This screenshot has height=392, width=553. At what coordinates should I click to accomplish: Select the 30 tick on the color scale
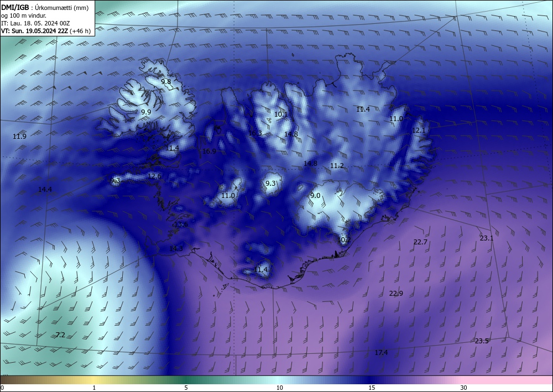tap(464, 388)
